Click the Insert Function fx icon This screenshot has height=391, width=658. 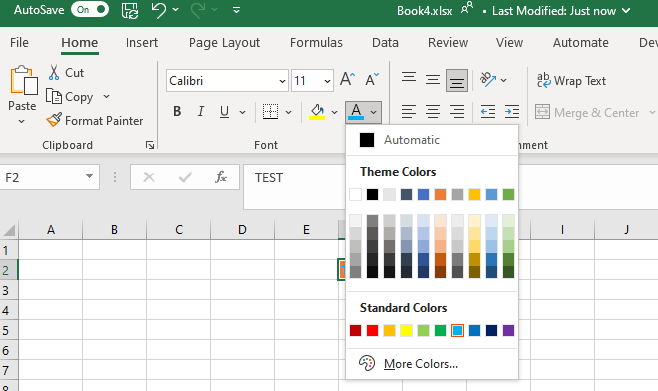221,177
